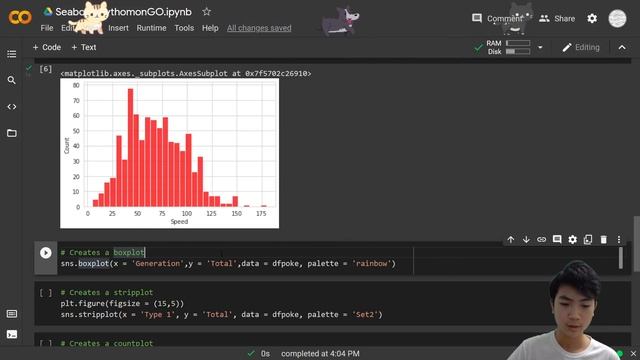Open the Files folder sidebar icon
This screenshot has height=360, width=640.
click(11, 133)
